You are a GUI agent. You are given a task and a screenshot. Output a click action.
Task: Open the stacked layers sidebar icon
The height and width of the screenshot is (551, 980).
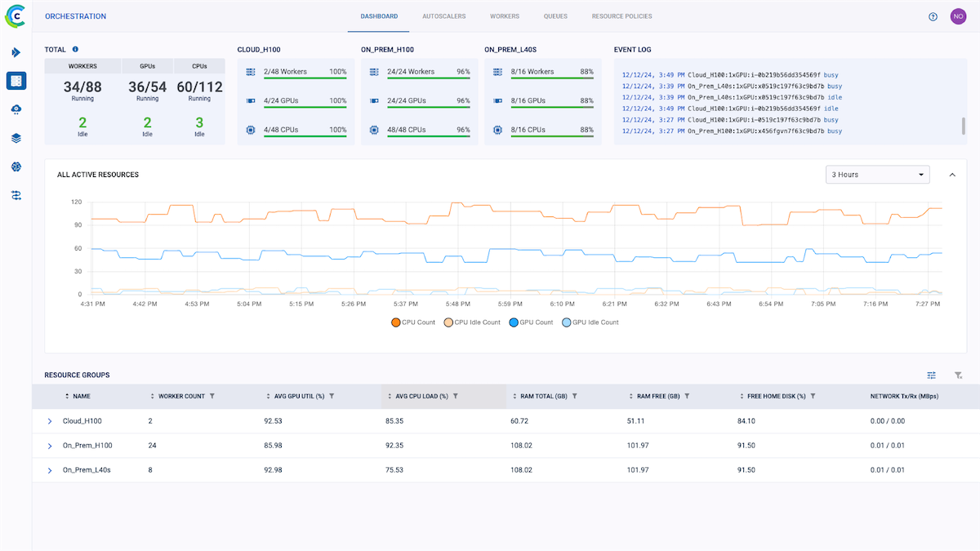click(x=16, y=138)
